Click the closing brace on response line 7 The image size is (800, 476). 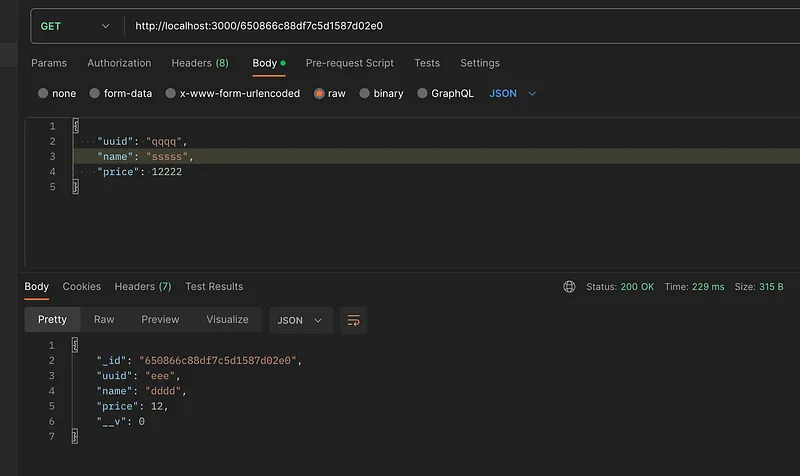pos(75,436)
